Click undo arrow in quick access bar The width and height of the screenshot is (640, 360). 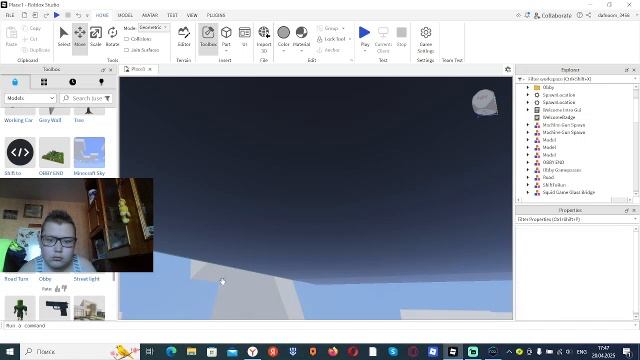pos(78,15)
